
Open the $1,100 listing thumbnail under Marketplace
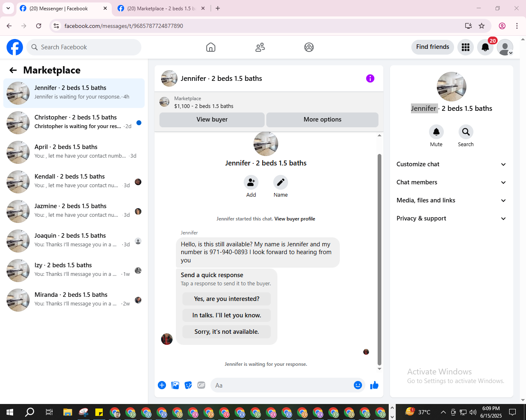pyautogui.click(x=164, y=102)
